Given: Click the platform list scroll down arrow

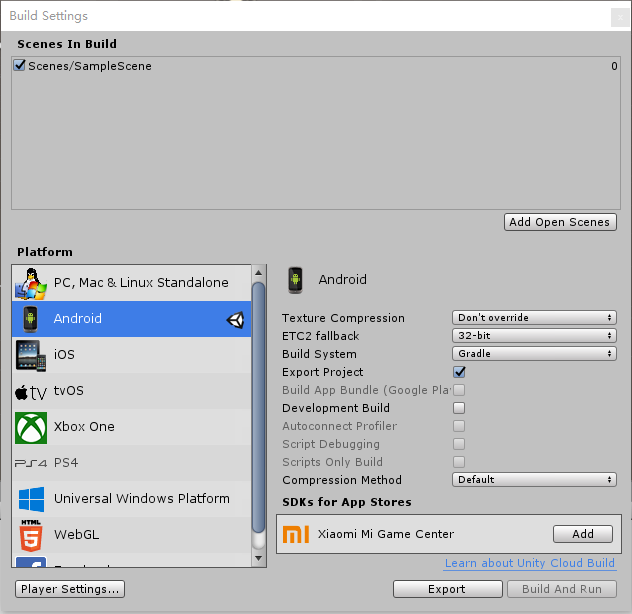Looking at the screenshot, I should (x=258, y=558).
